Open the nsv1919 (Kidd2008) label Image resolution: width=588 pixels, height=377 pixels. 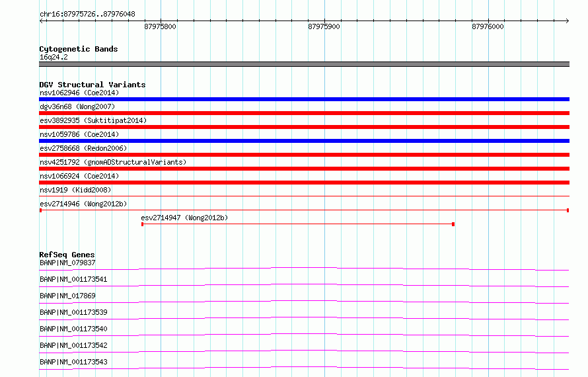pos(75,190)
